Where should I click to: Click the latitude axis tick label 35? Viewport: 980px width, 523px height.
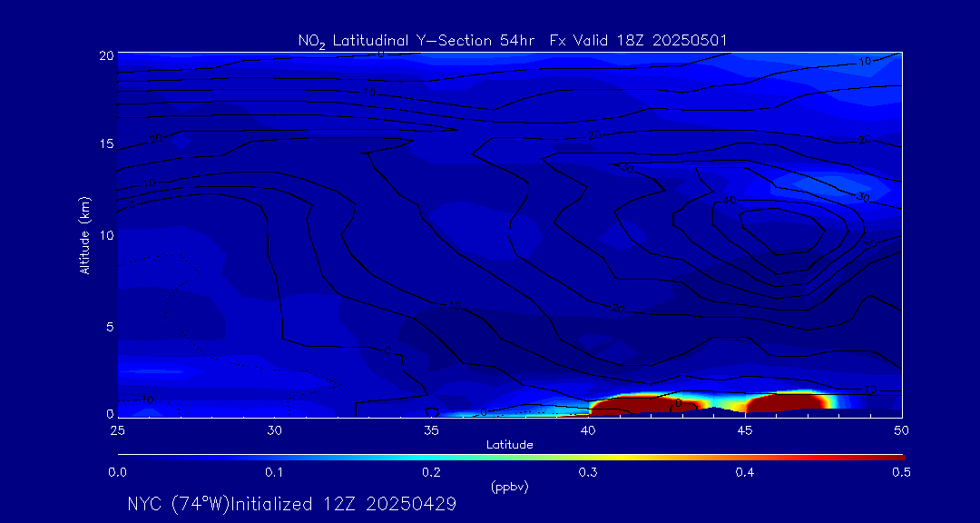(x=431, y=430)
